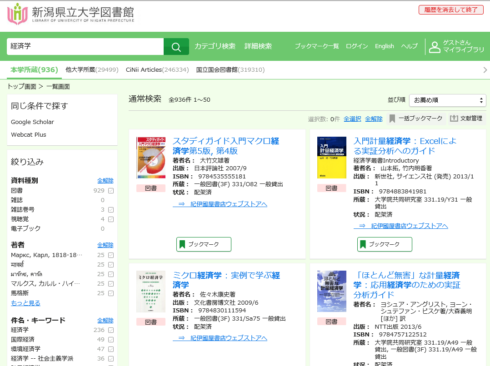Open cover thumbnail of 入門計量経済学
490x366 pixels.
tap(331, 158)
